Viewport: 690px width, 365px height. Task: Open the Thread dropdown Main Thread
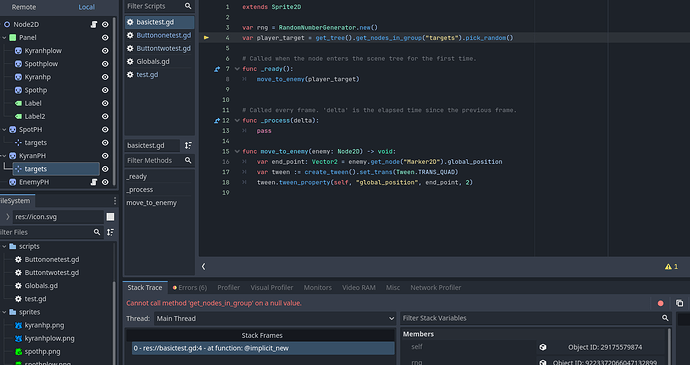[x=275, y=318]
